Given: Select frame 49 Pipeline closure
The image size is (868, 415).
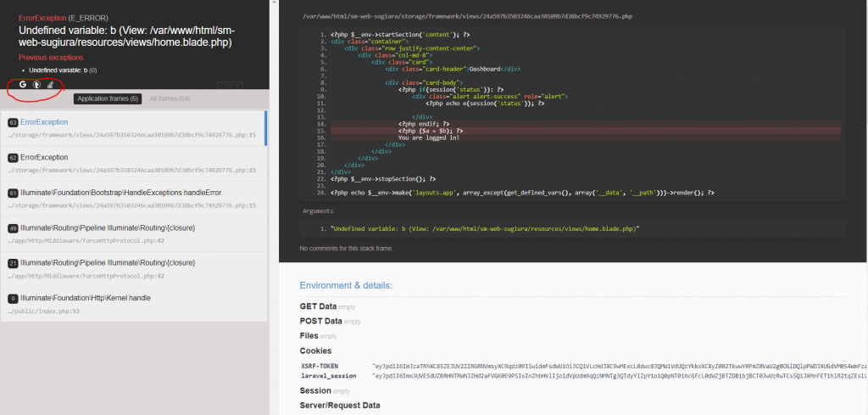Looking at the screenshot, I should tap(132, 234).
